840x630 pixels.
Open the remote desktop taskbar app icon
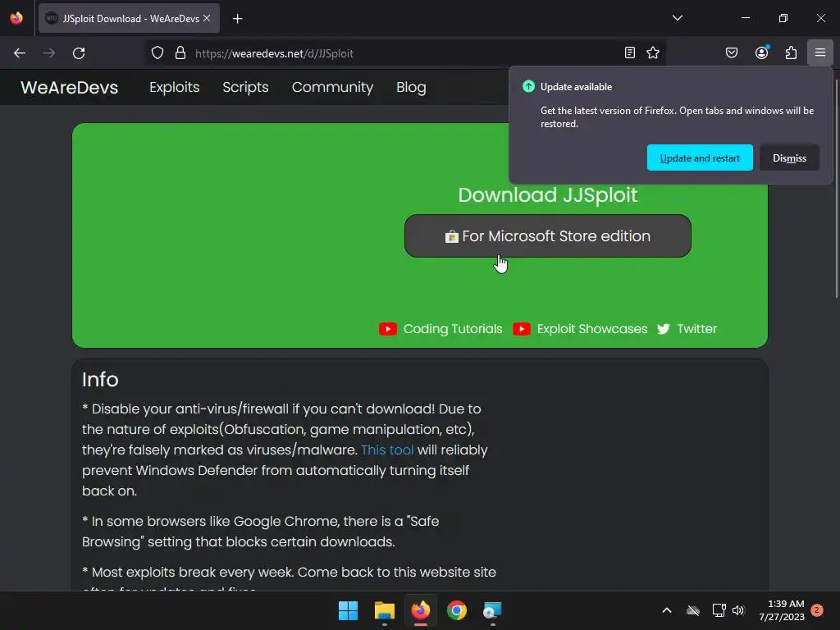(x=492, y=610)
